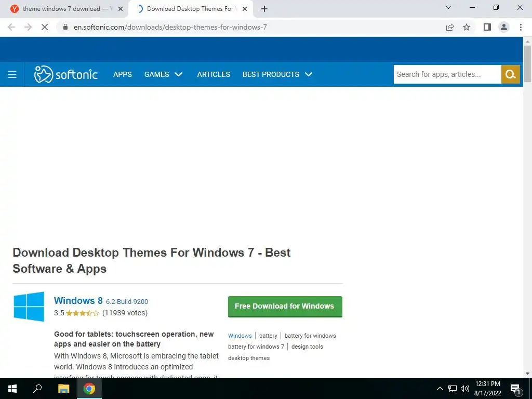Open the Windows Start menu
532x399 pixels.
12,389
